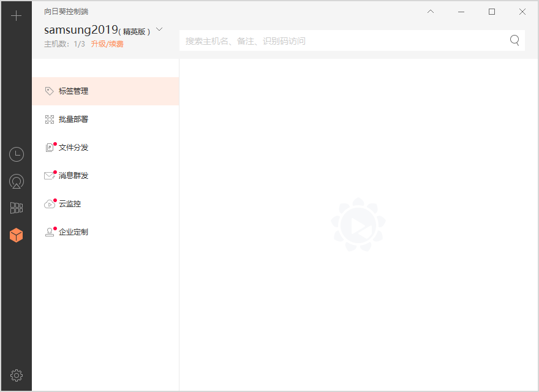This screenshot has height=392, width=539.
Task: Click the tag icon beside 标签管理
Action: pyautogui.click(x=50, y=91)
